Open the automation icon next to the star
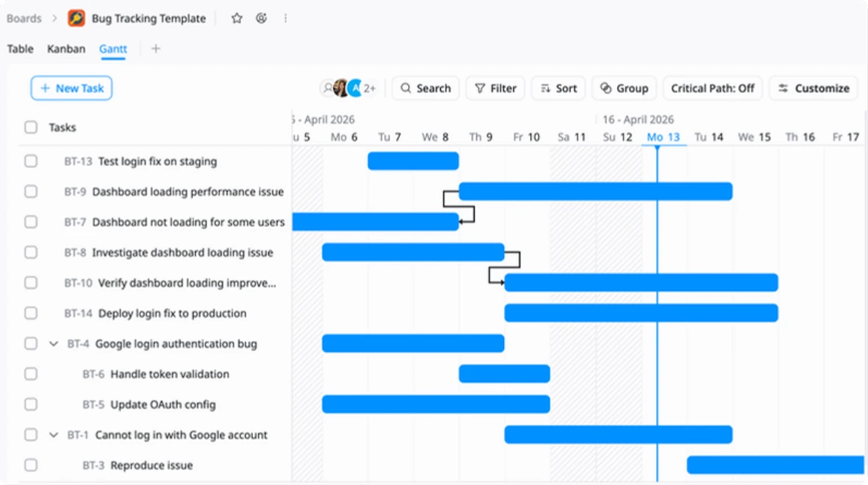Image resolution: width=868 pixels, height=485 pixels. pos(261,18)
